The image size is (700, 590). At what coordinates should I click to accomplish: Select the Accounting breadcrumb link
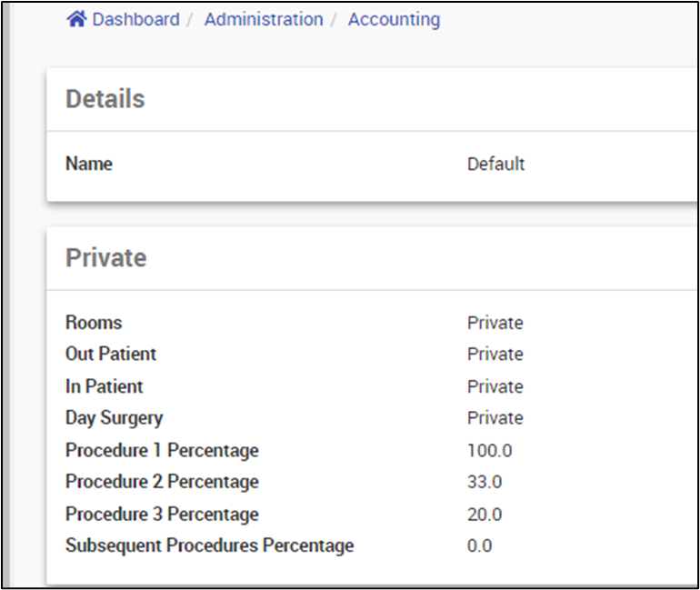pos(394,19)
